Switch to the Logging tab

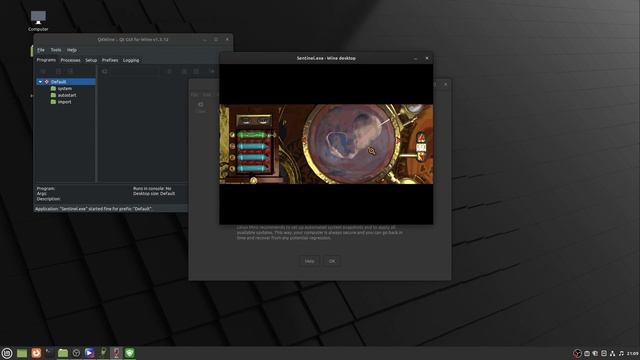(131, 60)
